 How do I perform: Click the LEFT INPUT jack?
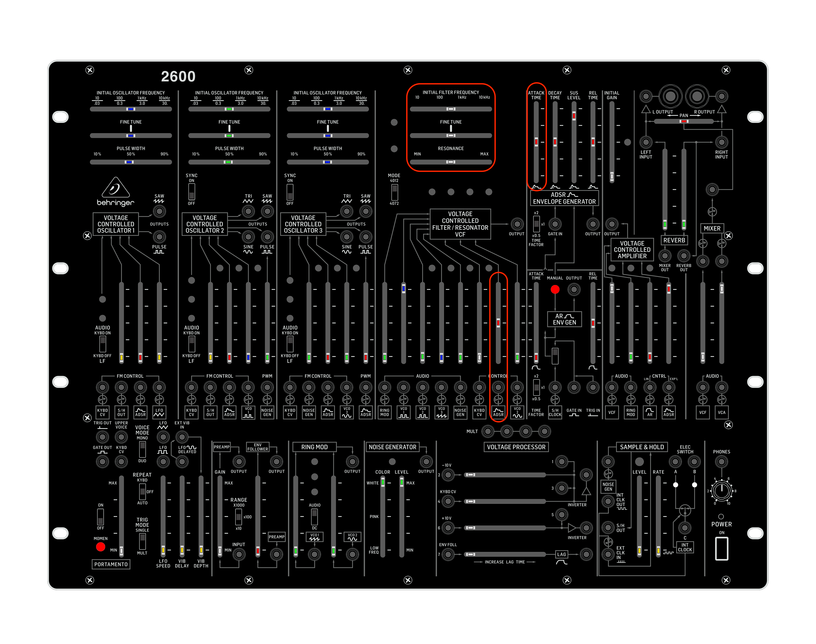pyautogui.click(x=646, y=142)
